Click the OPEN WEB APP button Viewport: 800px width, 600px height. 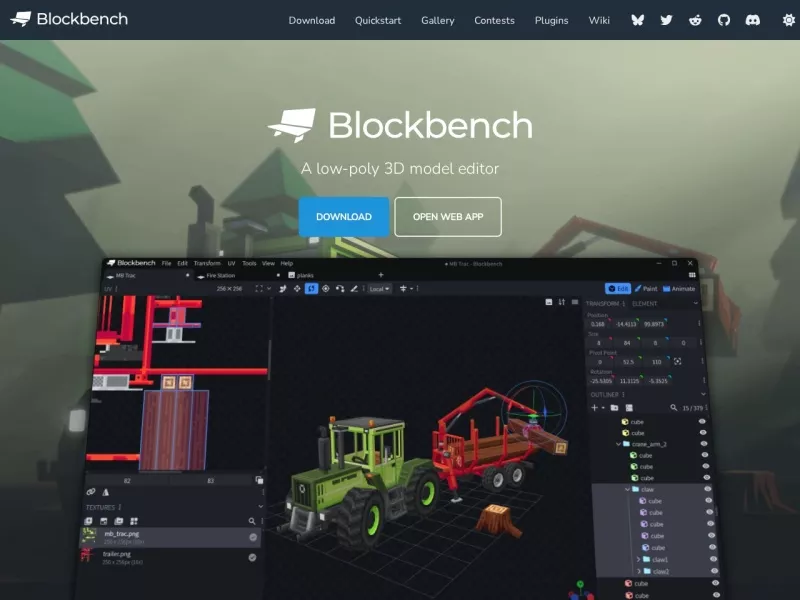point(448,217)
